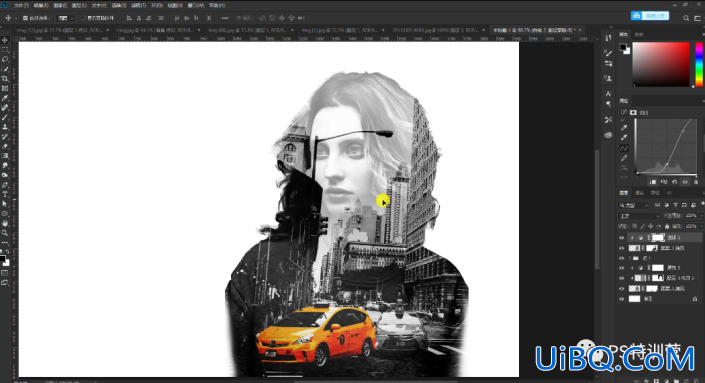This screenshot has height=383, width=705.
Task: Click the canvas vertical scrollbar
Action: 597,209
